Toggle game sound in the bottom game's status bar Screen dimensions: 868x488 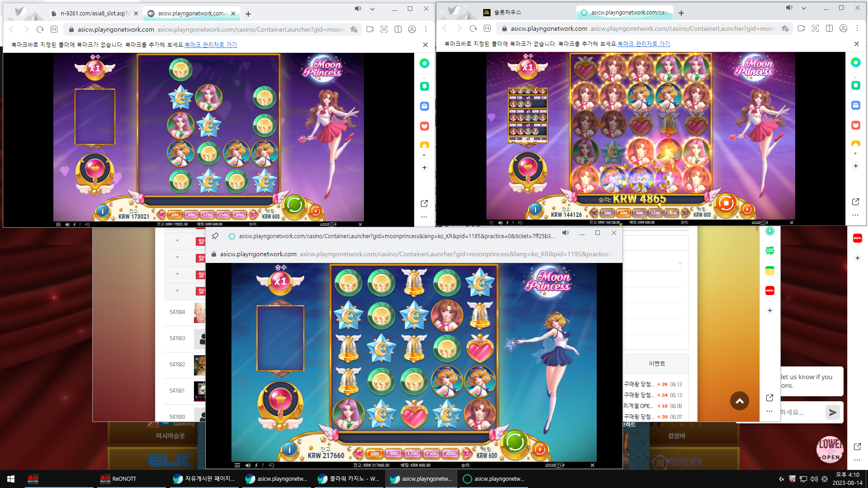click(248, 465)
